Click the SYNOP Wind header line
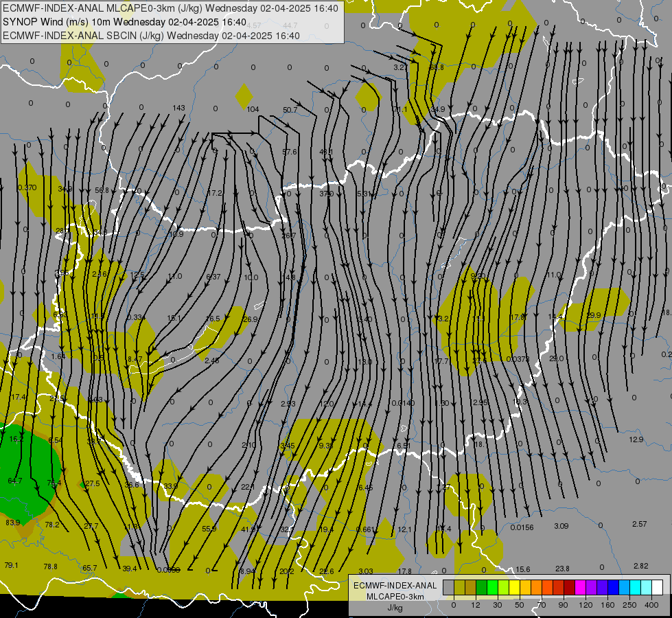672x618 pixels. coord(124,22)
